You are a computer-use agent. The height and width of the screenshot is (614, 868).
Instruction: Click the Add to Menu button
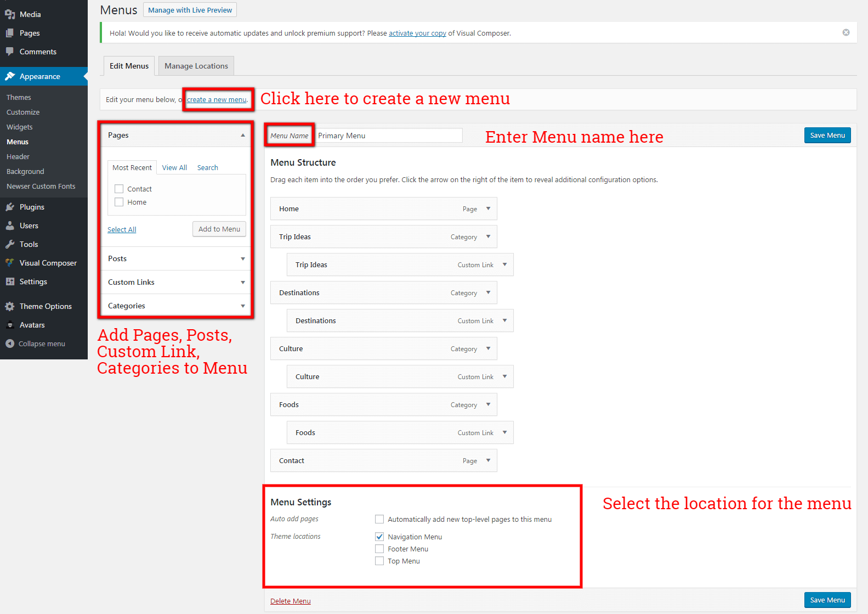pos(219,229)
